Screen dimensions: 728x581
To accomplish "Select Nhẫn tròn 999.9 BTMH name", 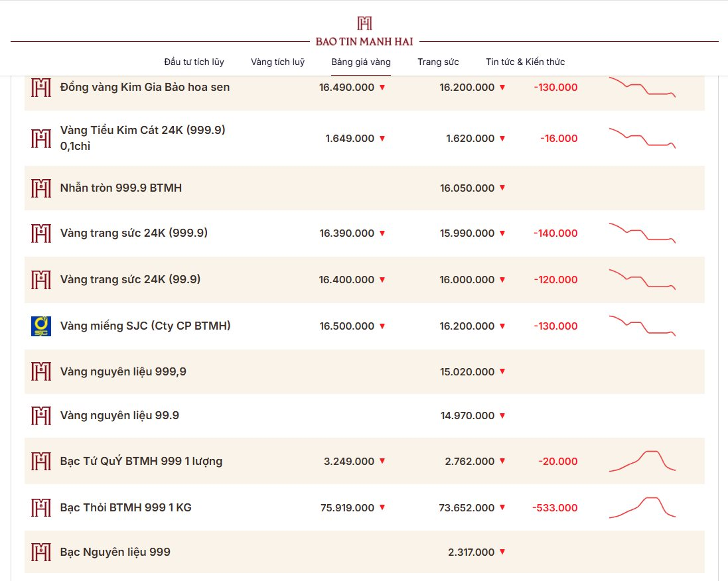I will pos(121,188).
